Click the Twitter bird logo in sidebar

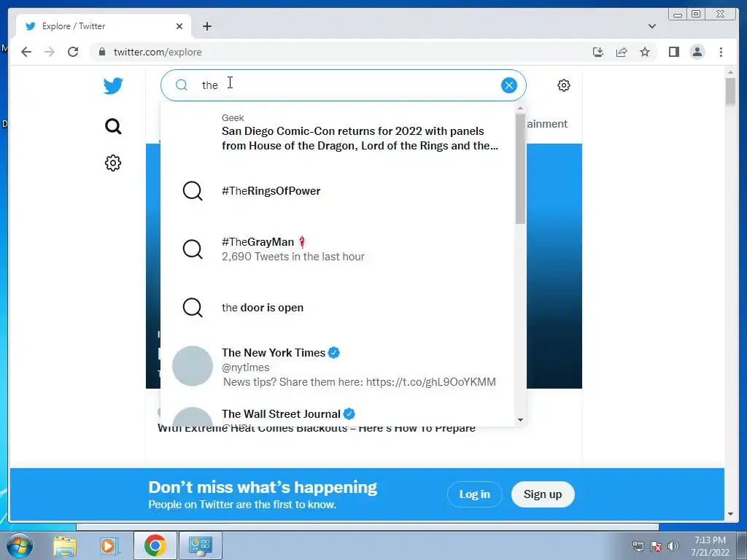(x=113, y=86)
